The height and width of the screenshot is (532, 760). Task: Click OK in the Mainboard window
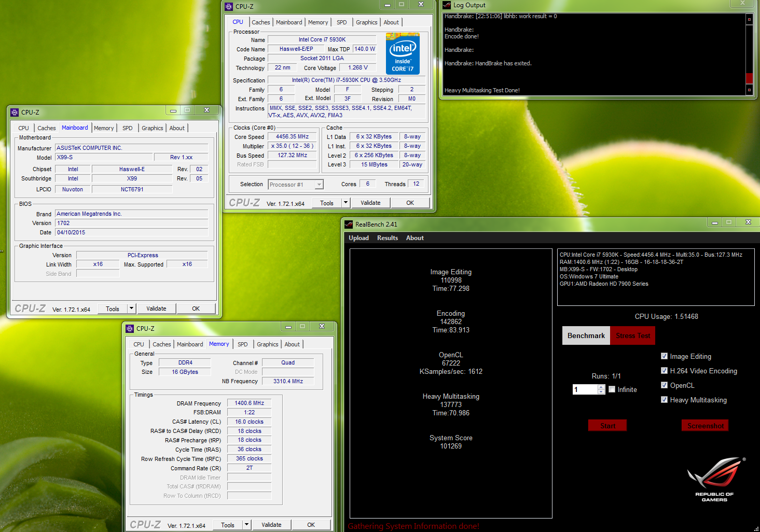click(x=196, y=309)
